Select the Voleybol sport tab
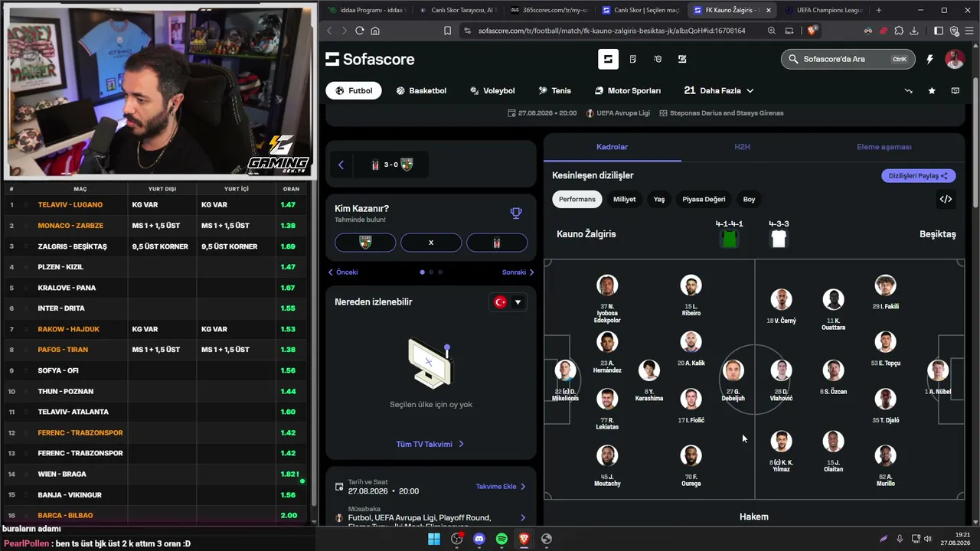980x551 pixels. point(492,90)
